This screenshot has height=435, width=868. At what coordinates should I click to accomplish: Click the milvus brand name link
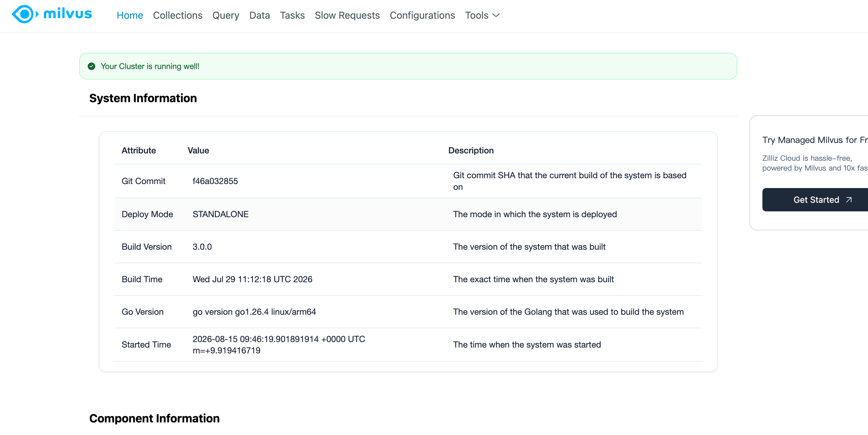[x=68, y=14]
